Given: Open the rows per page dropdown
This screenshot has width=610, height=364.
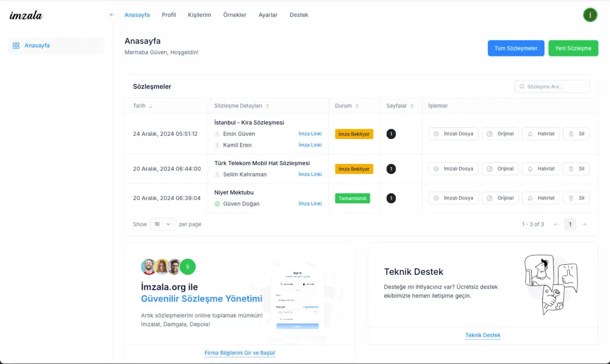Looking at the screenshot, I should click(163, 224).
